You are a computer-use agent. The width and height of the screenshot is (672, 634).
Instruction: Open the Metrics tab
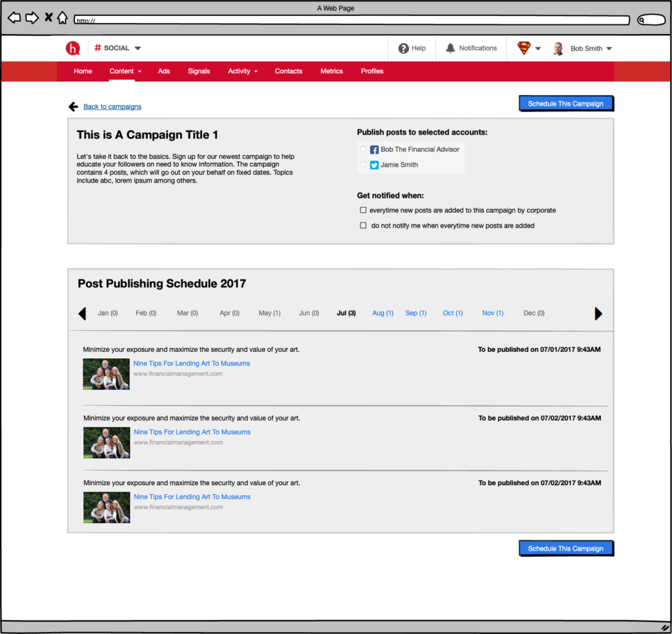(x=331, y=71)
